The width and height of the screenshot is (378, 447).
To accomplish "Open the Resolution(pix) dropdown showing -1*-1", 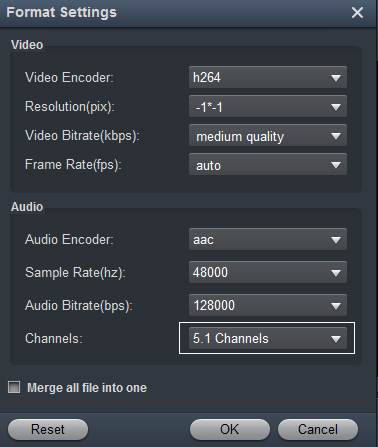I will pyautogui.click(x=268, y=106).
